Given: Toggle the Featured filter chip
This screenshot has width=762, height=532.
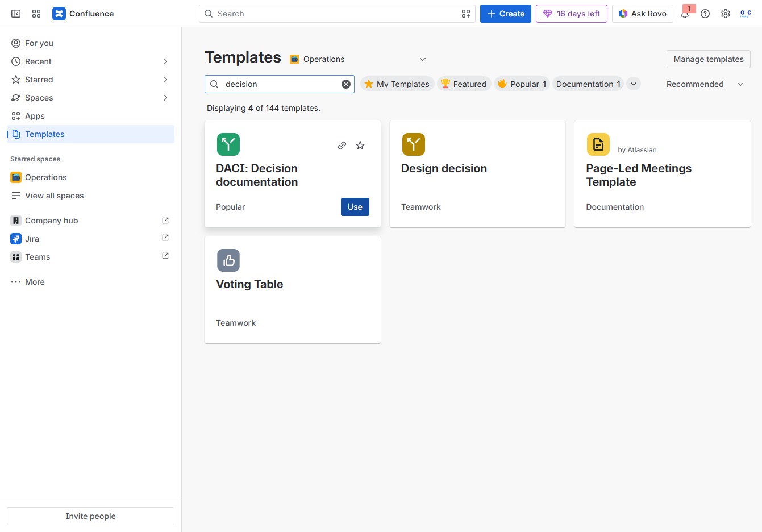Looking at the screenshot, I should (x=464, y=84).
